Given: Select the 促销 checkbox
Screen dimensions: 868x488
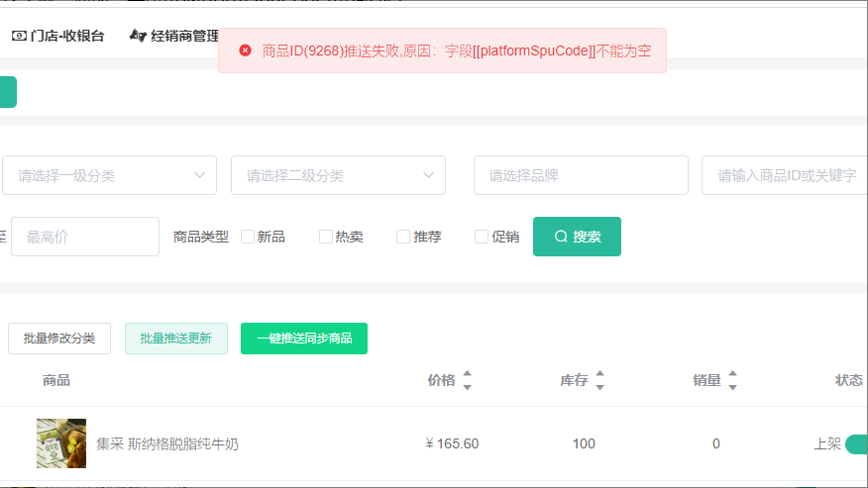Looking at the screenshot, I should pyautogui.click(x=482, y=237).
